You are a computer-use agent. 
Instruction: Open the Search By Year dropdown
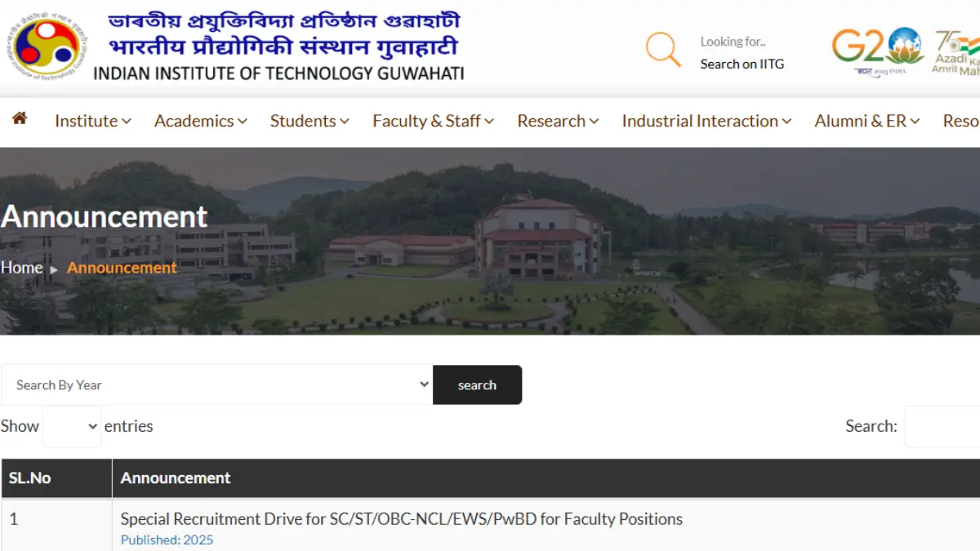[x=216, y=384]
